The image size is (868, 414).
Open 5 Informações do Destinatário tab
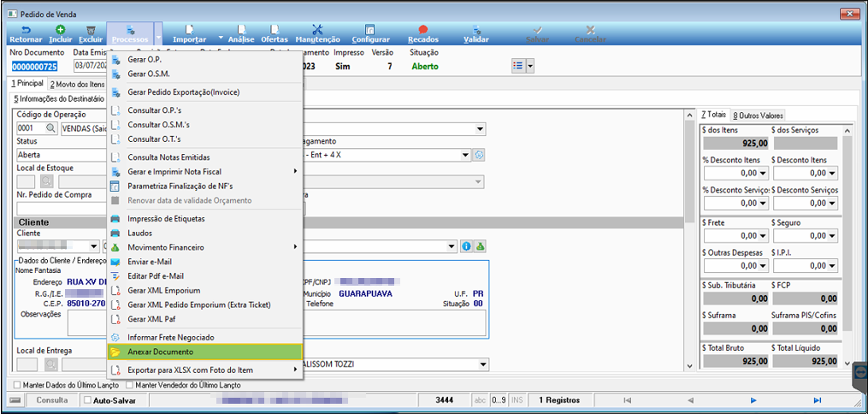coord(59,98)
